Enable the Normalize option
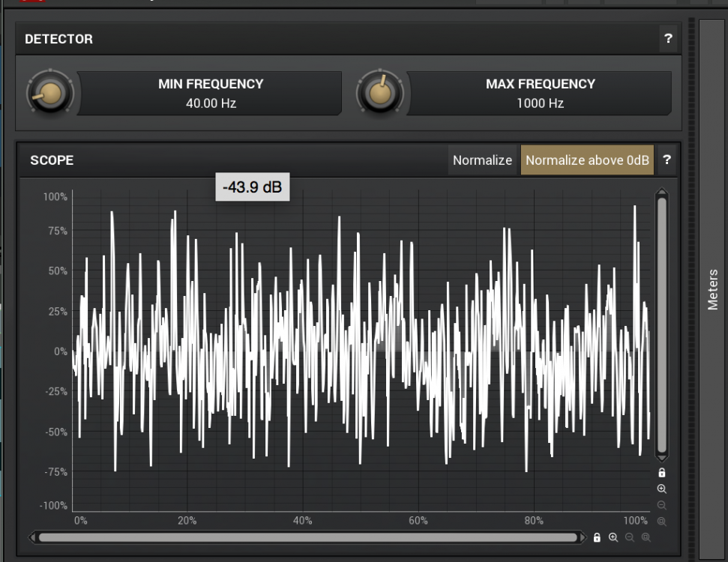 click(482, 160)
